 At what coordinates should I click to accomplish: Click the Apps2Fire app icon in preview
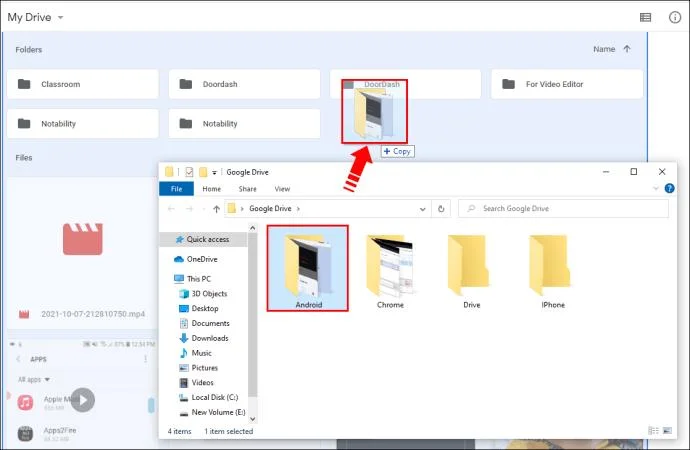coord(25,433)
